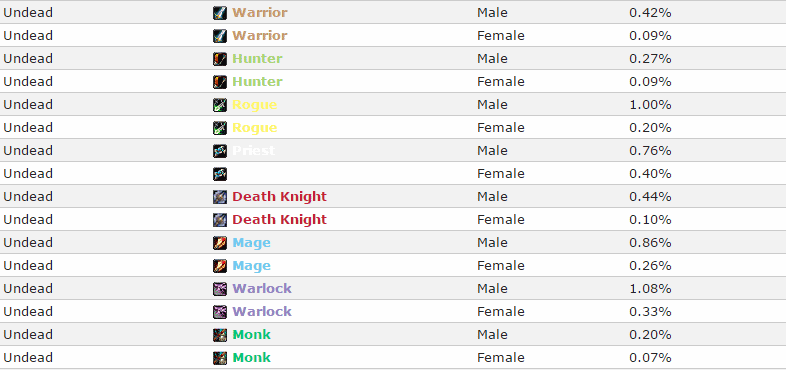Open the Monk link in the Male row
This screenshot has height=370, width=786.
[x=251, y=335]
